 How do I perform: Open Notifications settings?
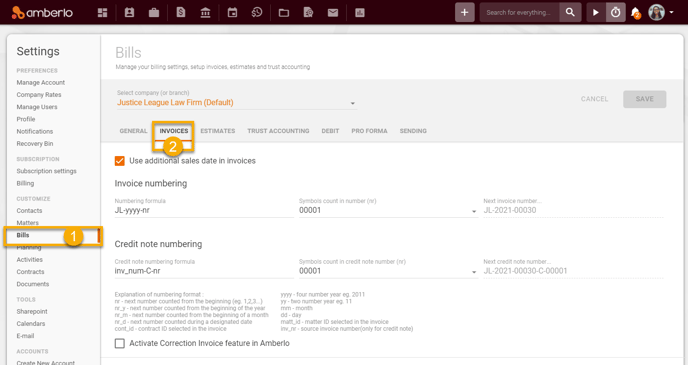pyautogui.click(x=35, y=132)
